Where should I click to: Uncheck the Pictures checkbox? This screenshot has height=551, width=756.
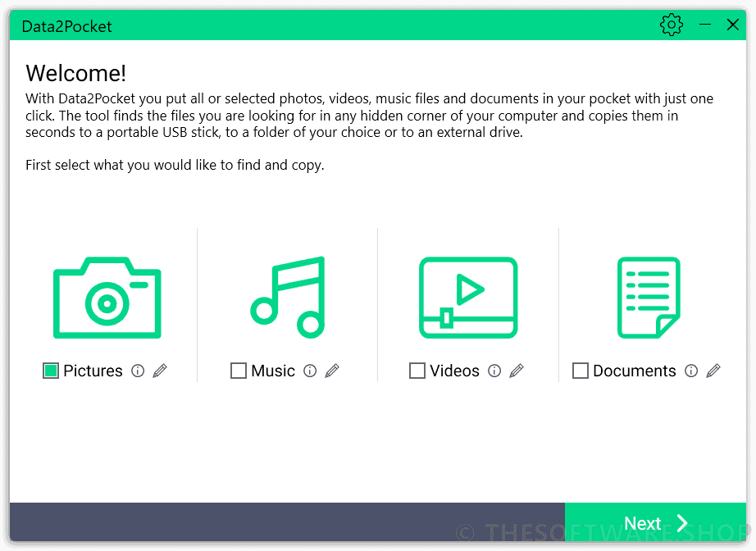click(51, 371)
